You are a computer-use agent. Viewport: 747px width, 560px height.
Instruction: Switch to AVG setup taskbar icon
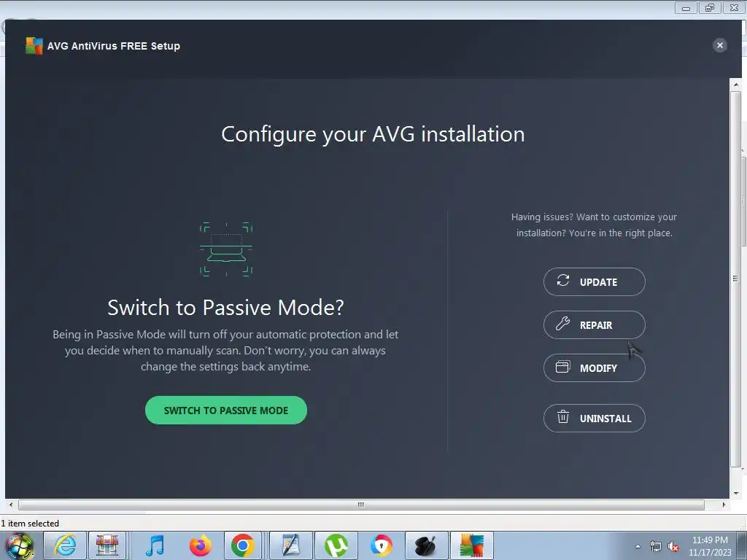click(x=472, y=545)
